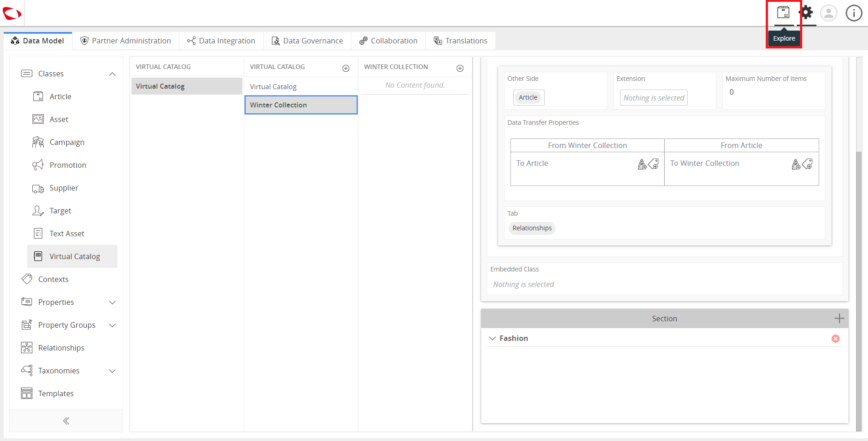Click the Target class icon
Image resolution: width=868 pixels, height=441 pixels.
[x=38, y=211]
